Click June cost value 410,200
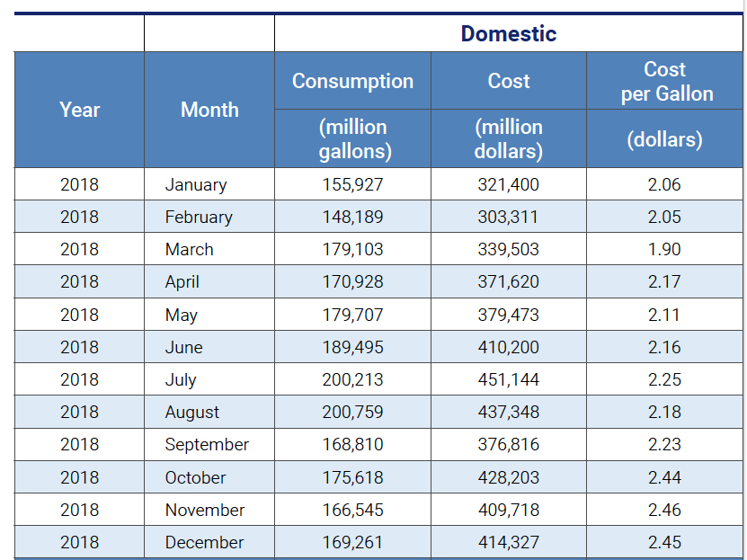 [509, 347]
